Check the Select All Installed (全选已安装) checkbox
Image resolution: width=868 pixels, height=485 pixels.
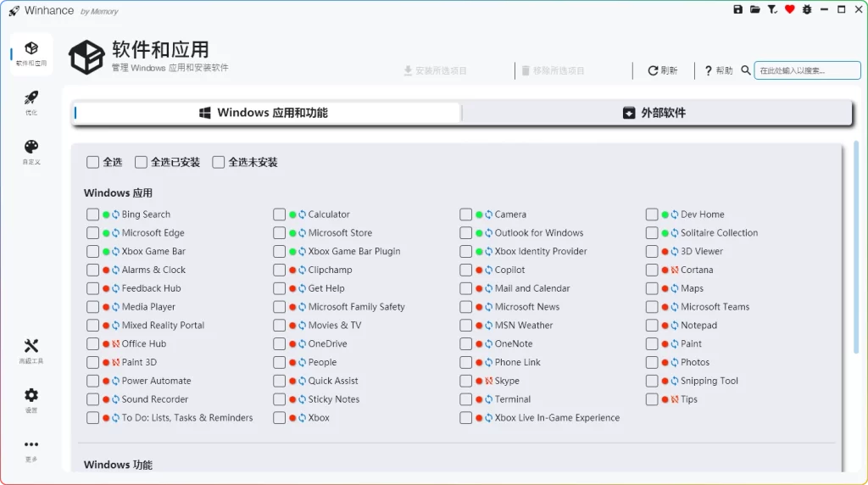[141, 162]
